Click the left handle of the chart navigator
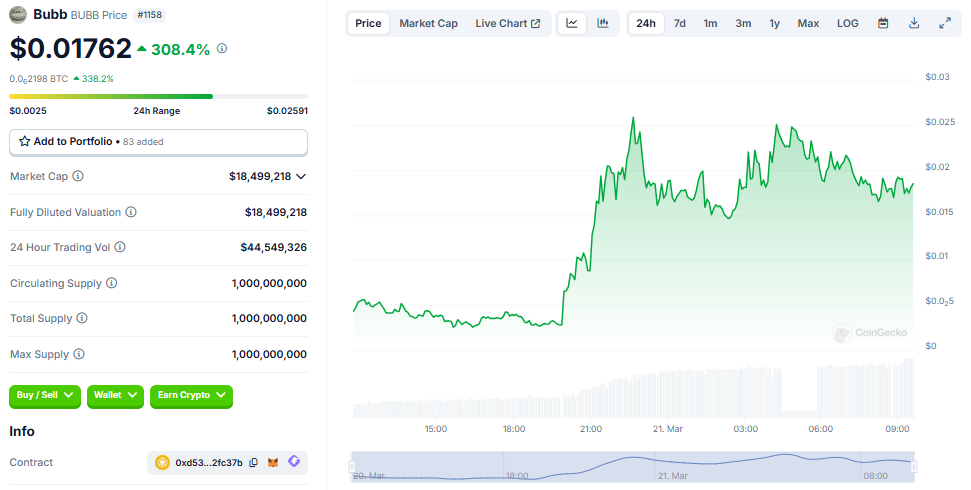Screen dimensions: 971x490 [352, 466]
